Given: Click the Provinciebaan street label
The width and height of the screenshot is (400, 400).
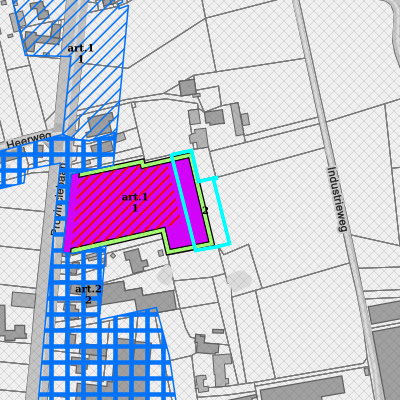Looking at the screenshot, I should point(59,199).
